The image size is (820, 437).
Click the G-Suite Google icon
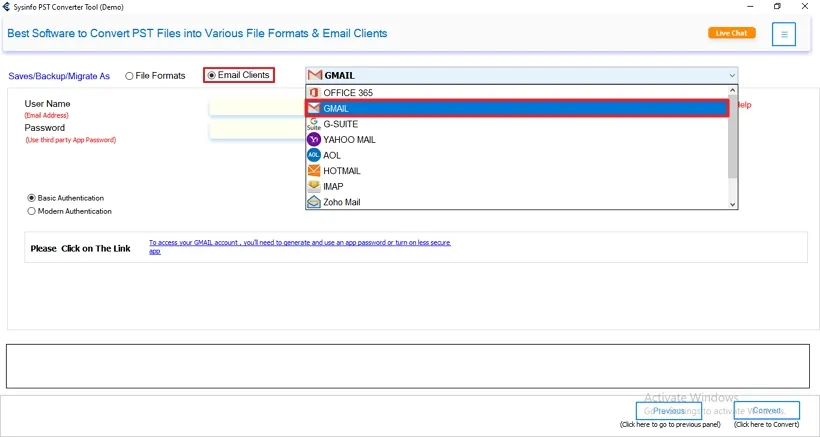[x=314, y=124]
